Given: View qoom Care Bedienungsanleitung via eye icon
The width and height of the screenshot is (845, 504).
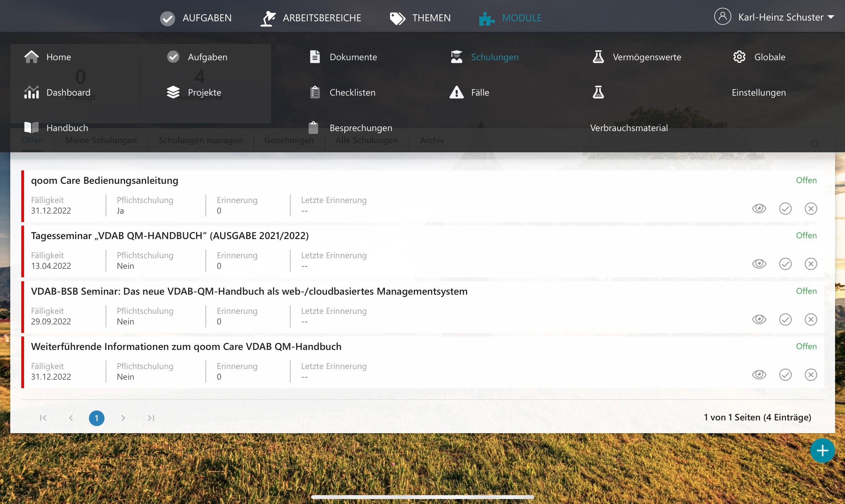Looking at the screenshot, I should (x=759, y=209).
